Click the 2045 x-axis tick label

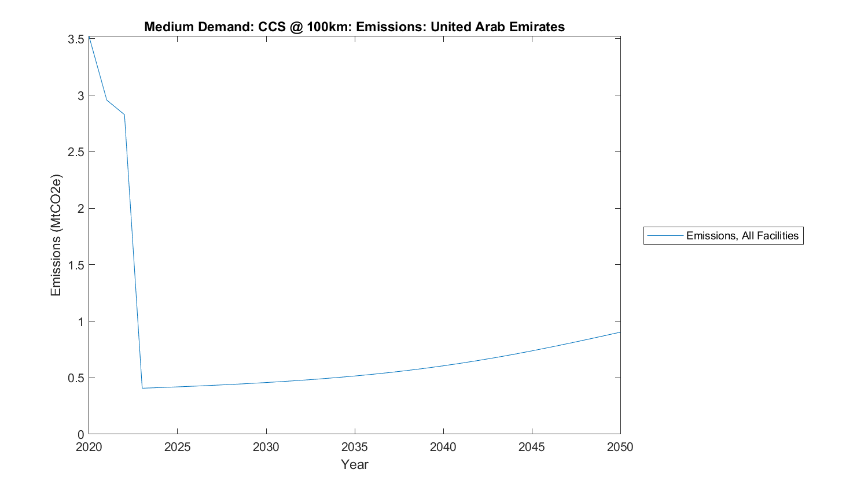click(531, 447)
